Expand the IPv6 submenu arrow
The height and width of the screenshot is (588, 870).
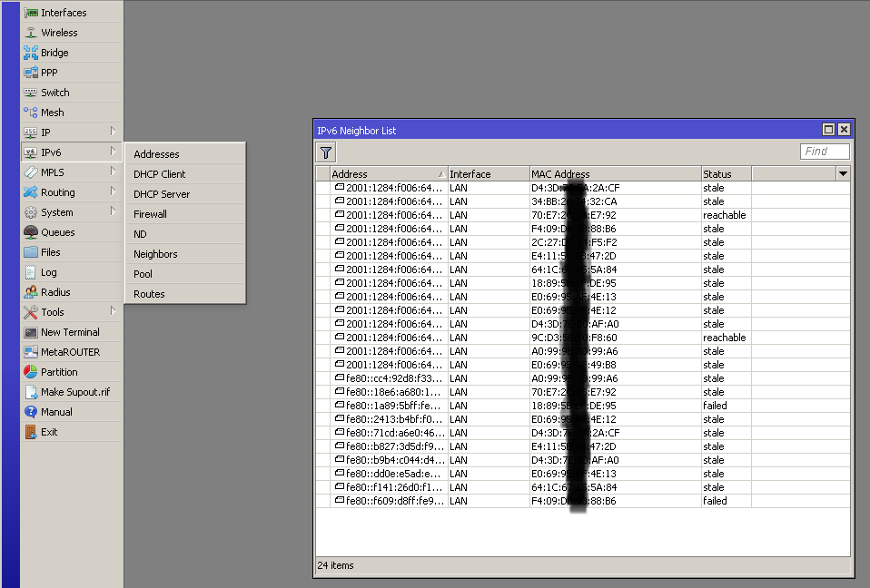113,152
